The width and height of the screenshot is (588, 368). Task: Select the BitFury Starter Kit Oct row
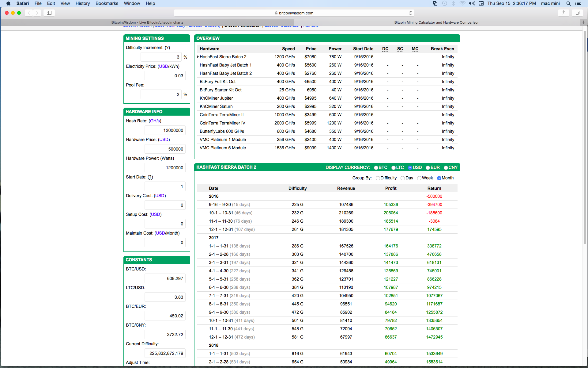(x=327, y=90)
